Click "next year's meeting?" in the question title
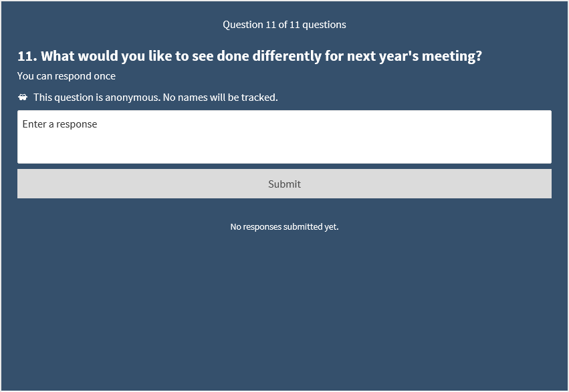This screenshot has height=392, width=569. tap(414, 56)
